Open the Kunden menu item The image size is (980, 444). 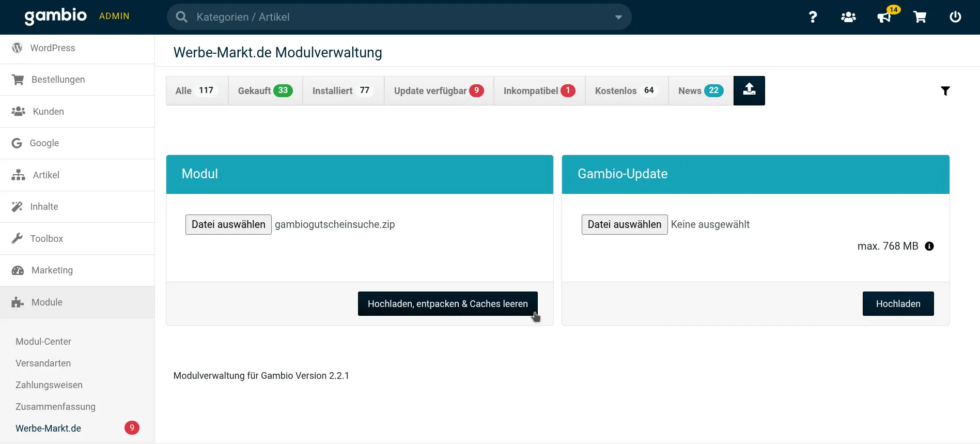tap(77, 112)
